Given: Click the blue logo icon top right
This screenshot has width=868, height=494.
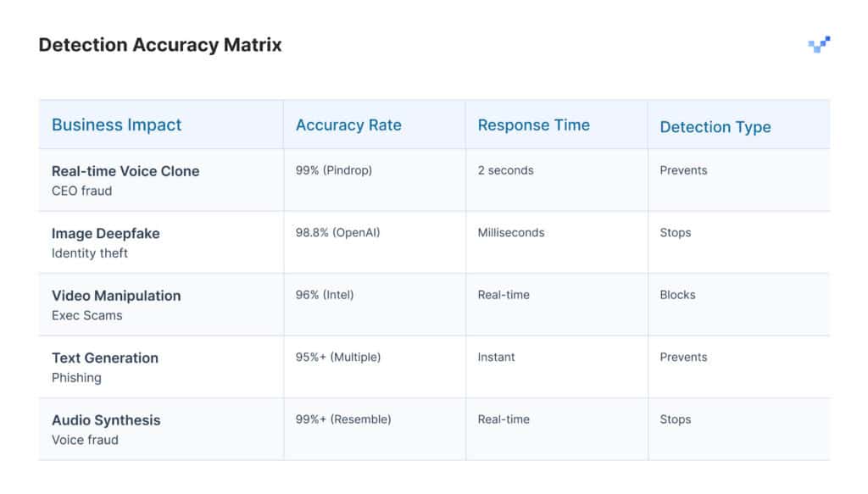Looking at the screenshot, I should [x=819, y=44].
